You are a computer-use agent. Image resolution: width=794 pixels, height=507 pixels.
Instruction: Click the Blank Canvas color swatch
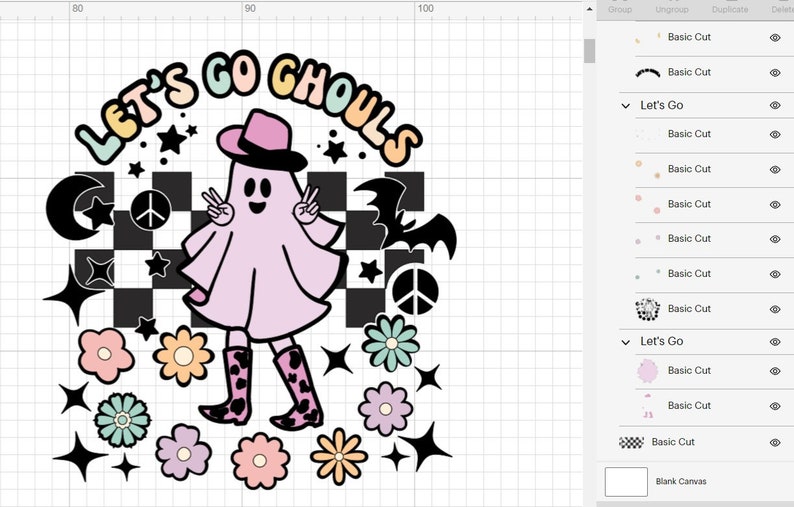[x=626, y=482]
